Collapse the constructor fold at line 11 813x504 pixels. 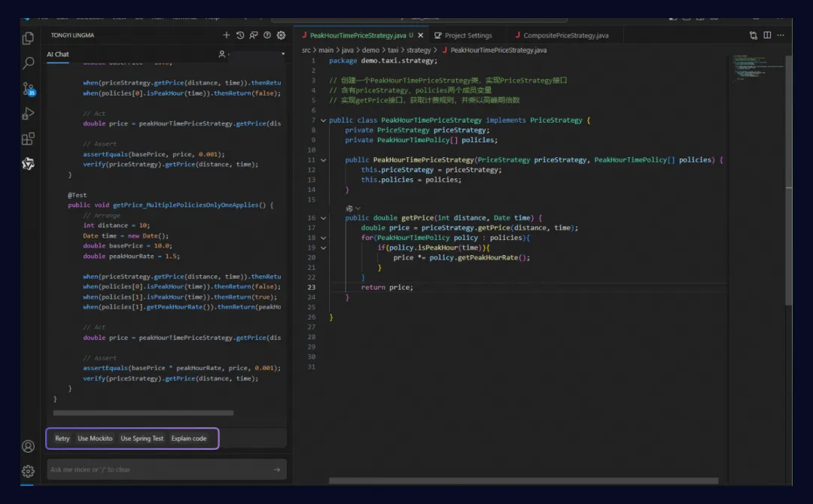(323, 160)
